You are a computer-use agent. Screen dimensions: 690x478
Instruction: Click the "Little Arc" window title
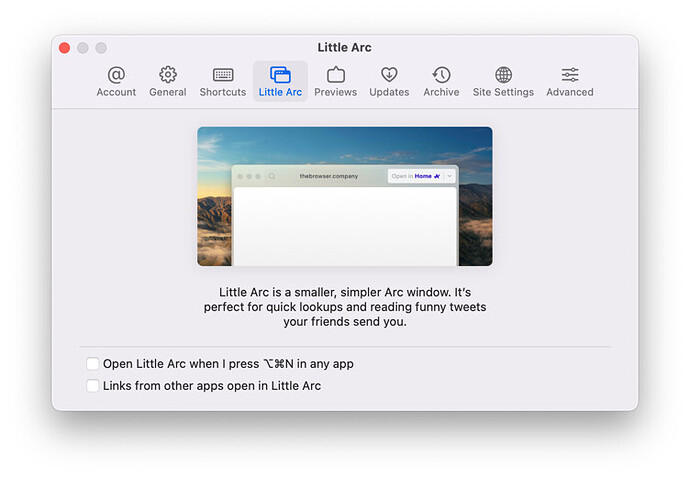(x=345, y=48)
